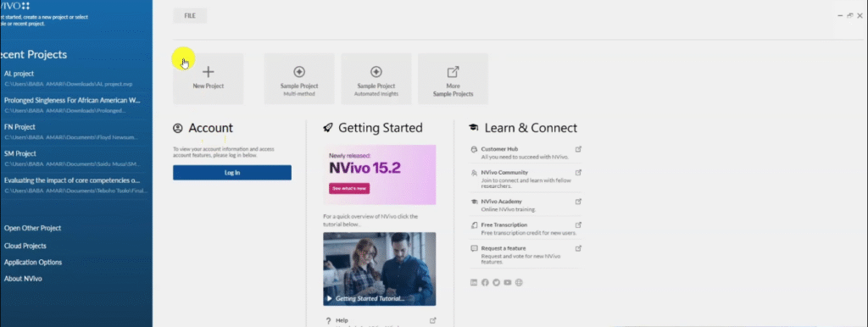Click the Request a feature speech bubble icon
This screenshot has width=868, height=327.
pos(474,248)
